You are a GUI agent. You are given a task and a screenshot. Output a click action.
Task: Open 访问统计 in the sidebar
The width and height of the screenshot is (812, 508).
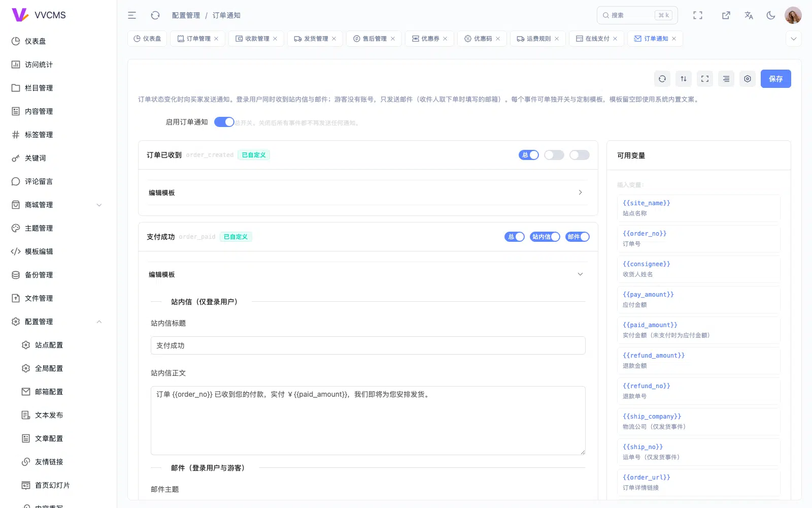(x=58, y=65)
